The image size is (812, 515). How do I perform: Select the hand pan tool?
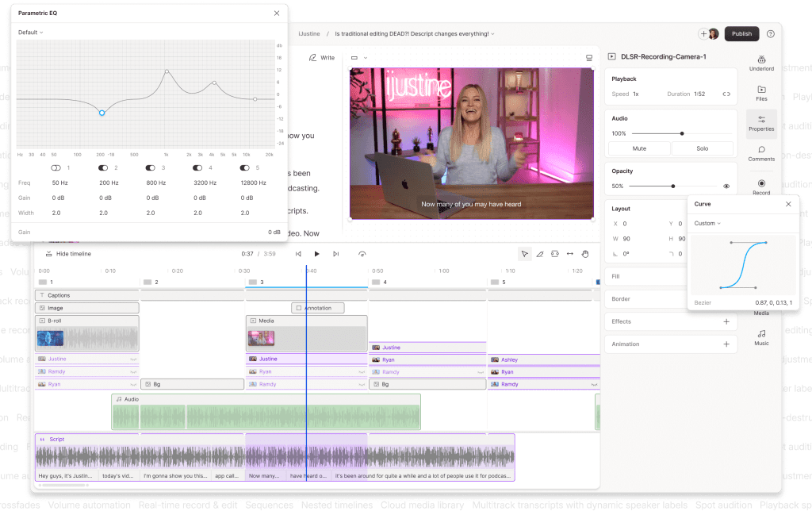click(585, 254)
